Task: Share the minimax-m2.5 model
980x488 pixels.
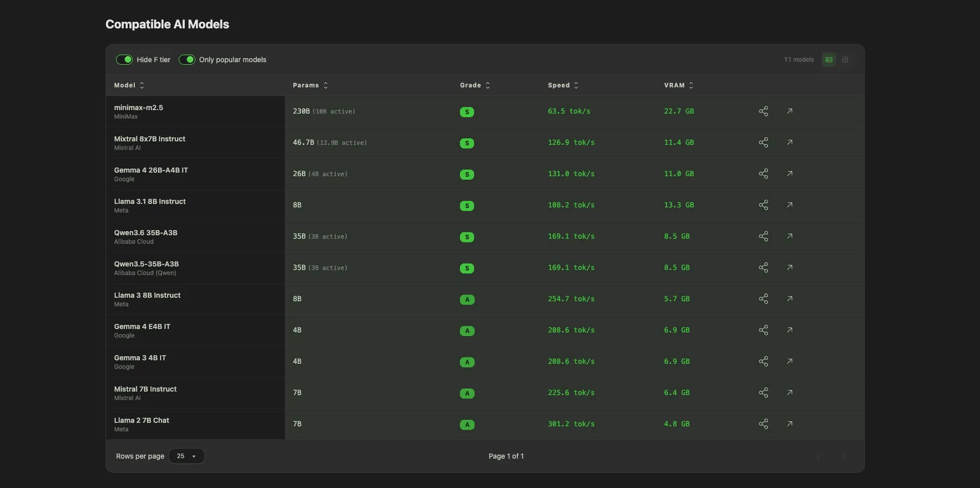Action: pyautogui.click(x=764, y=111)
